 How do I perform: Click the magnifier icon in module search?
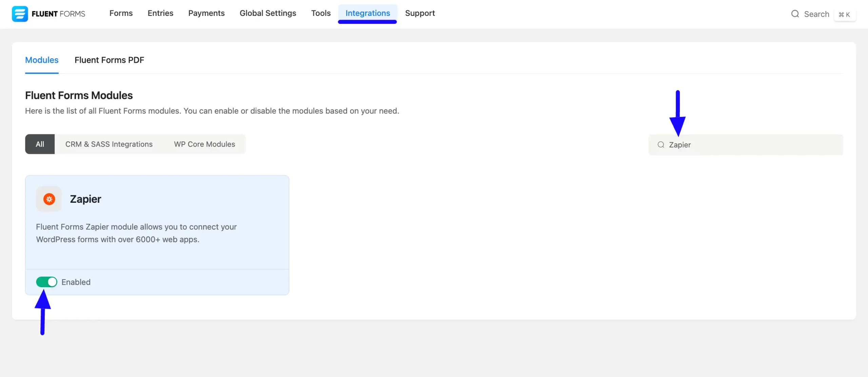click(661, 145)
